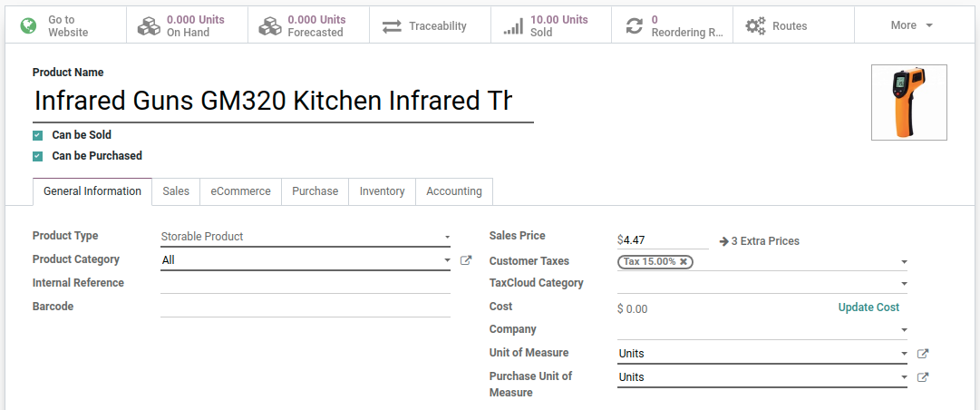Toggle the Can be Sold checkbox
Screen dimensions: 980x410
[x=38, y=135]
